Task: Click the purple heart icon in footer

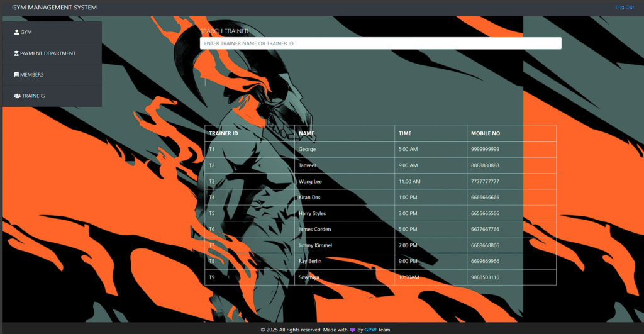Action: [x=352, y=330]
